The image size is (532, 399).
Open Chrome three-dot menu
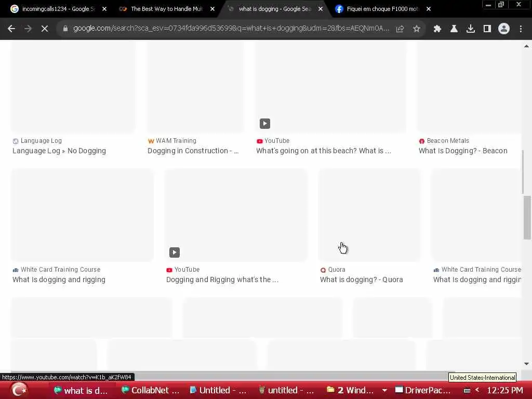point(521,29)
